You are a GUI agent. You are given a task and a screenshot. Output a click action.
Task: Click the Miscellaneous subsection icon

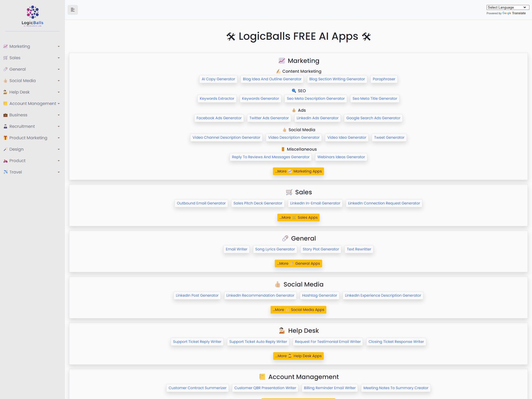click(283, 149)
